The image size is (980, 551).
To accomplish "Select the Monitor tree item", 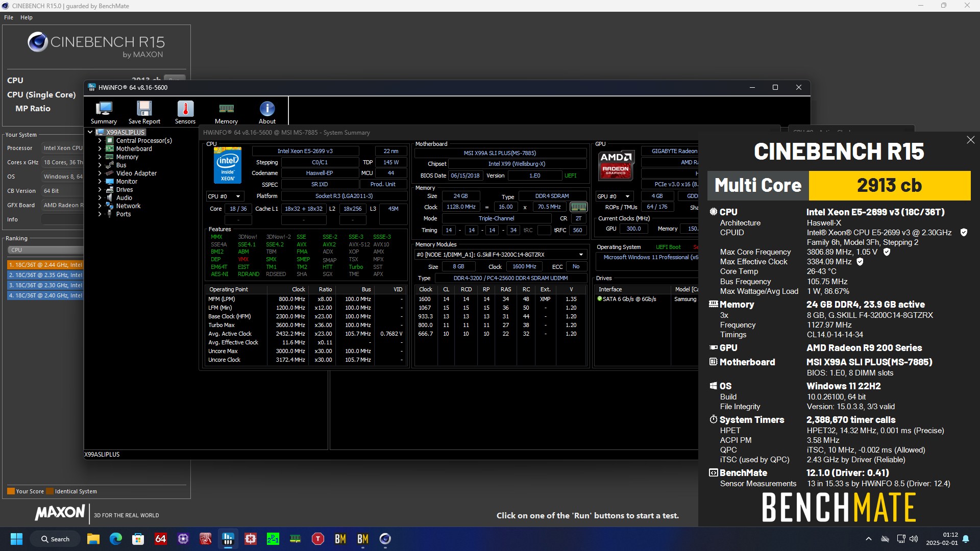I will click(127, 181).
